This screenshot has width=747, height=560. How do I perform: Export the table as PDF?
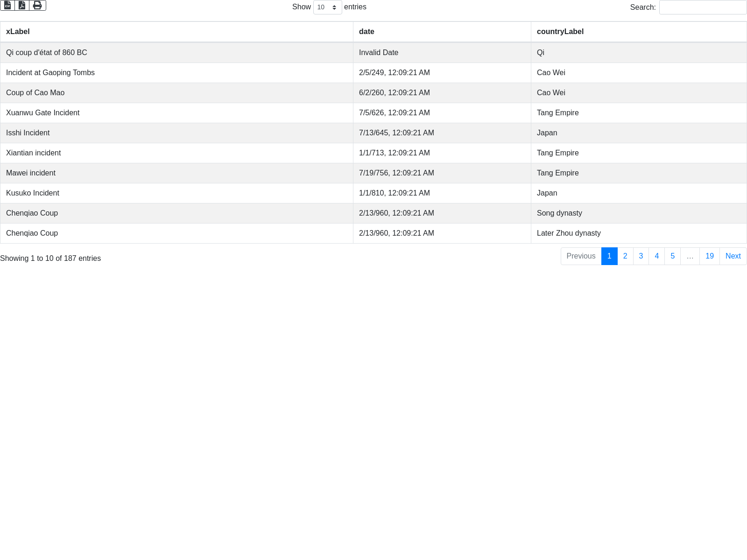pyautogui.click(x=22, y=5)
